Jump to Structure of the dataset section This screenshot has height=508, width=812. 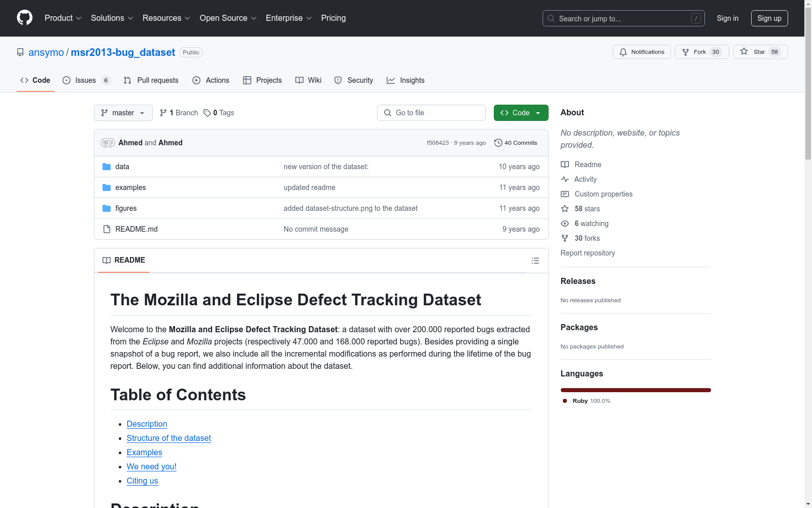coord(169,438)
